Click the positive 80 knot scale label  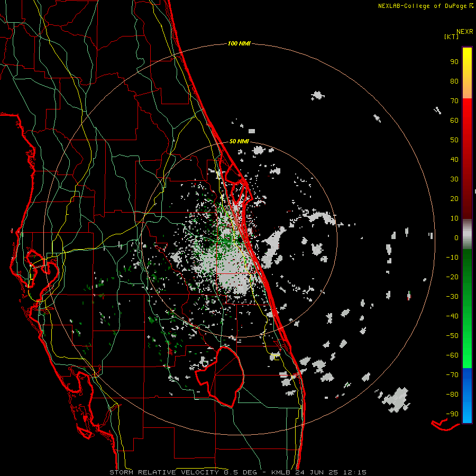tap(454, 81)
